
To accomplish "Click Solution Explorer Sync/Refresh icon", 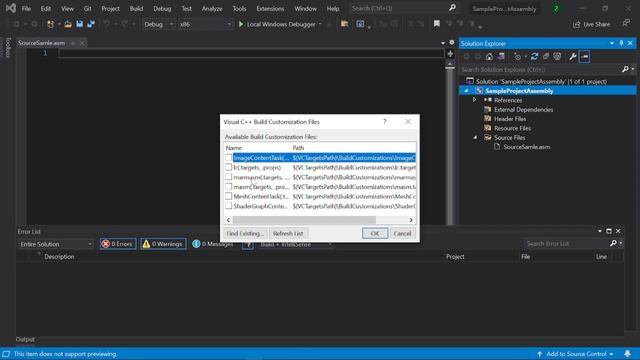I will [x=534, y=57].
